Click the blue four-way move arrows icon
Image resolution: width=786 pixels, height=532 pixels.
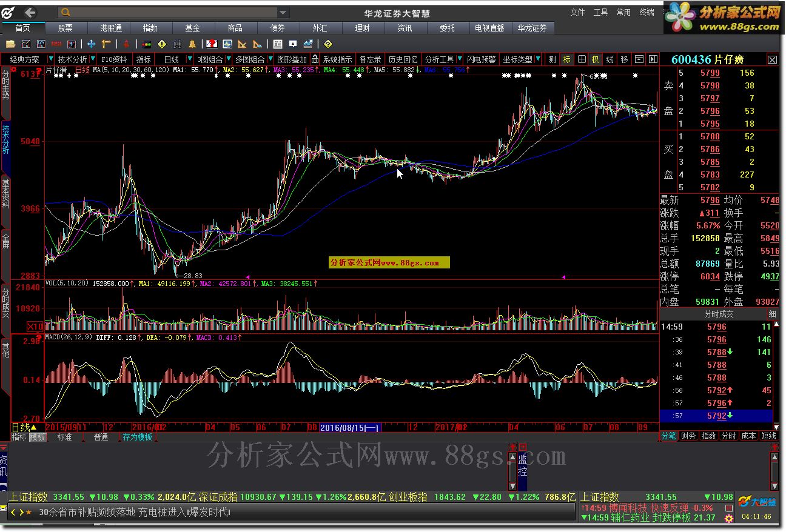tap(91, 44)
